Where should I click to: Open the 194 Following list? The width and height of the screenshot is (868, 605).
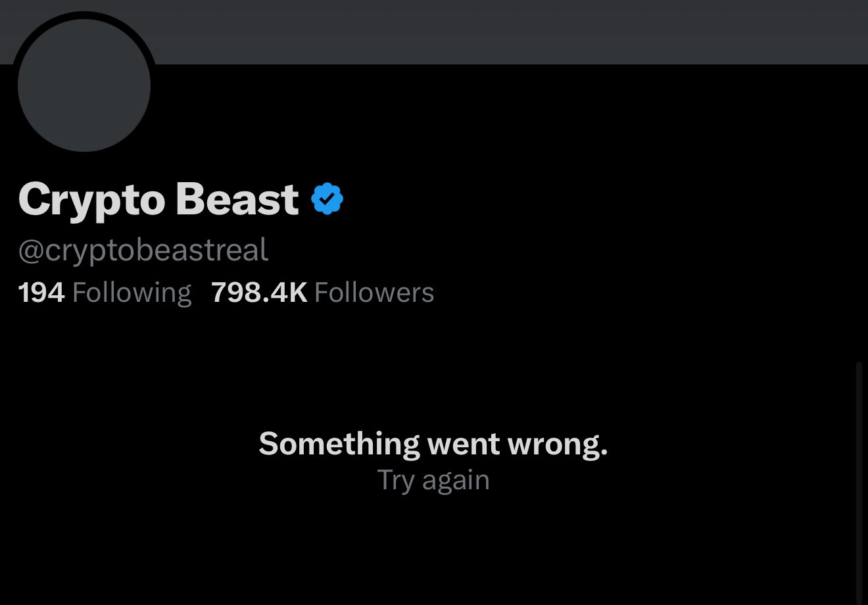105,293
